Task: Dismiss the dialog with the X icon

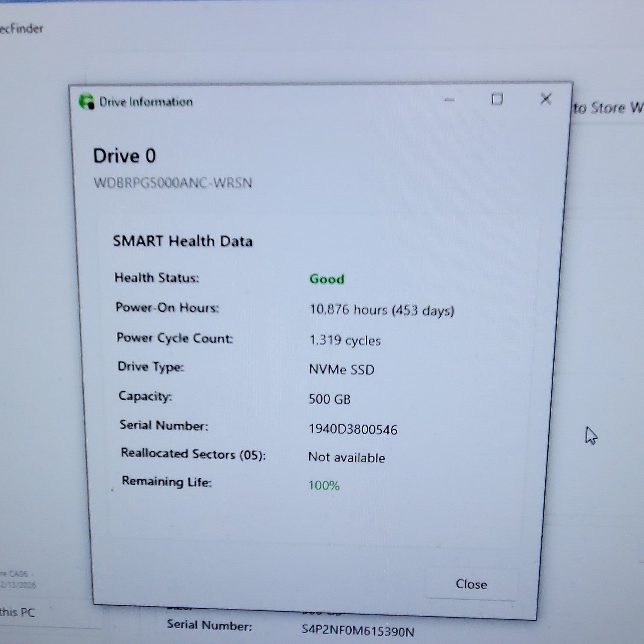Action: coord(546,99)
